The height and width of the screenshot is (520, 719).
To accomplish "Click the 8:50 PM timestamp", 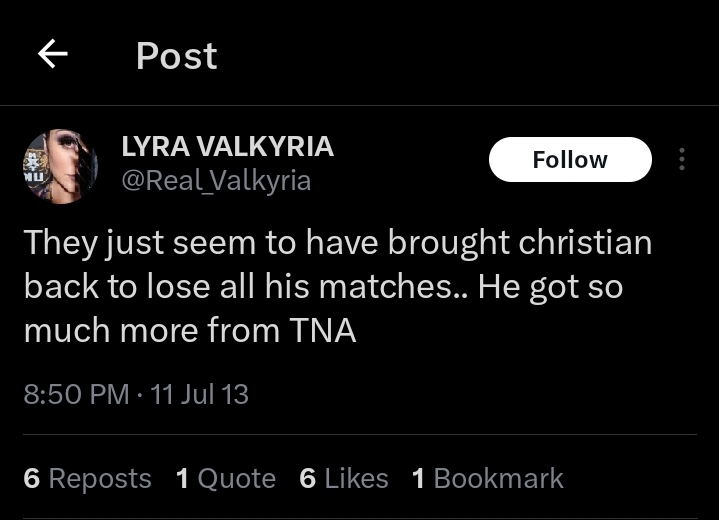I will [77, 394].
